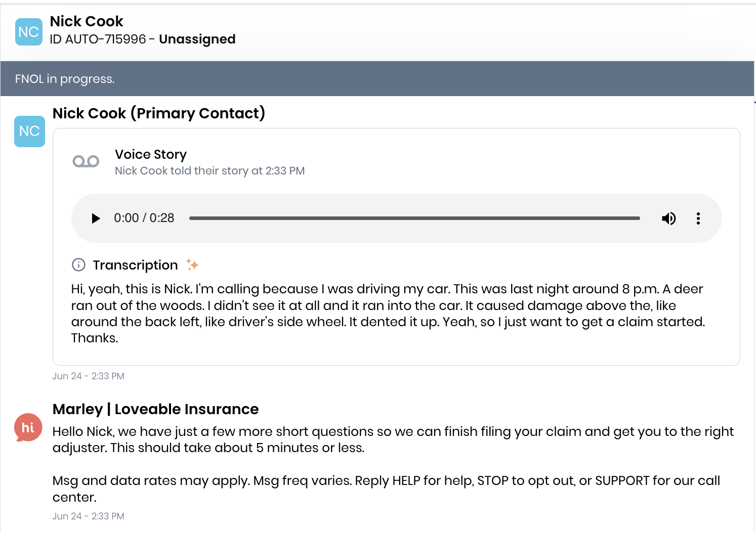Click the NC avatar beside Primary Contact message
756x533 pixels.
(29, 131)
